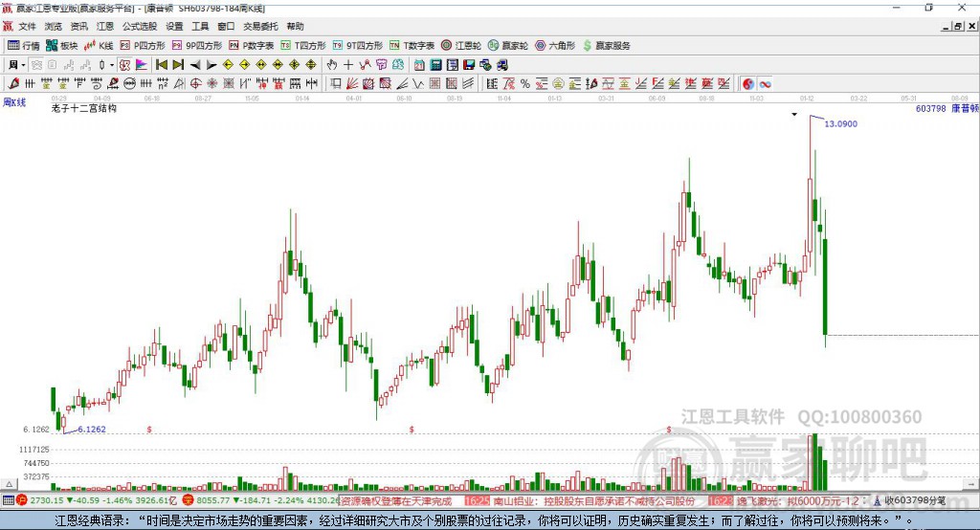Switch to K线 view

click(99, 46)
